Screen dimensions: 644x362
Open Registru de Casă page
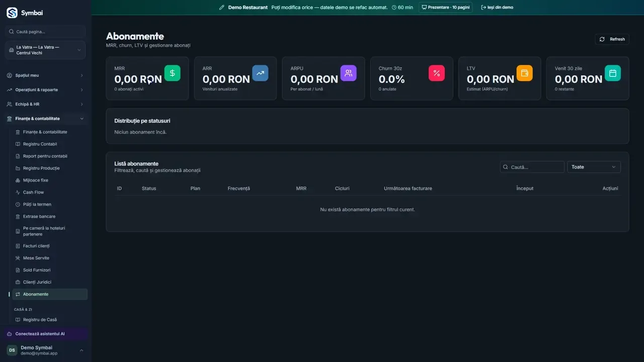coord(50,320)
